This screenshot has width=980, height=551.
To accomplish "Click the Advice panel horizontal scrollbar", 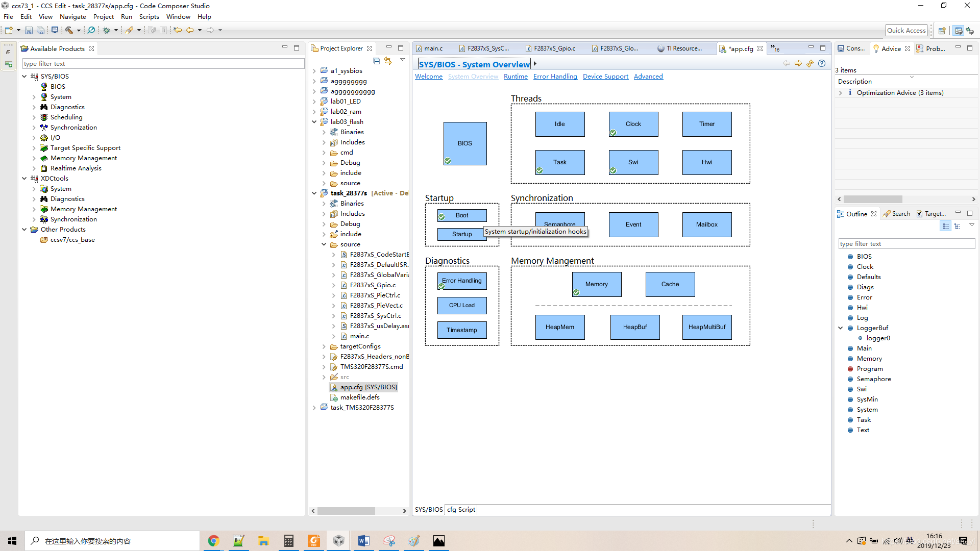I will tap(873, 199).
